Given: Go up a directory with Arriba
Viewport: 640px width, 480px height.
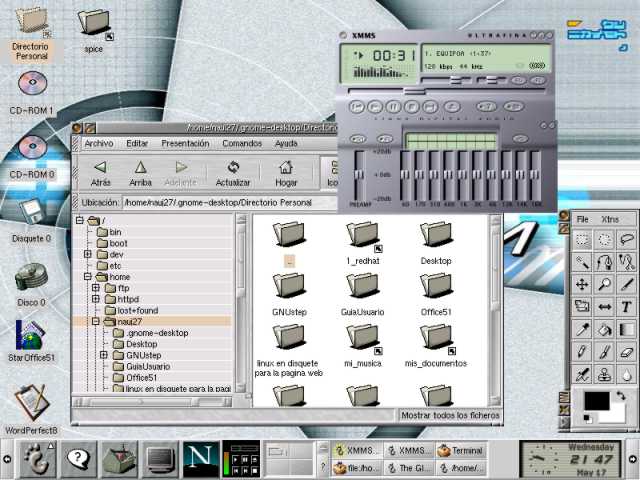Looking at the screenshot, I should coord(140,173).
